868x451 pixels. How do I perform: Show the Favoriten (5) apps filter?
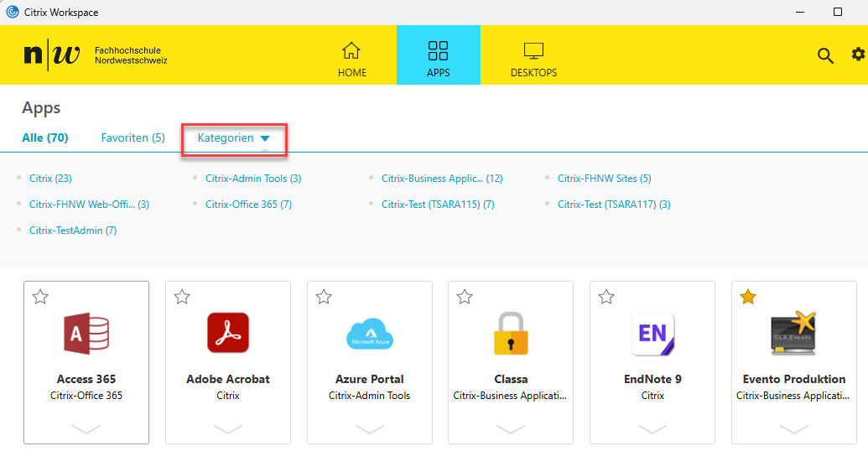coord(133,138)
